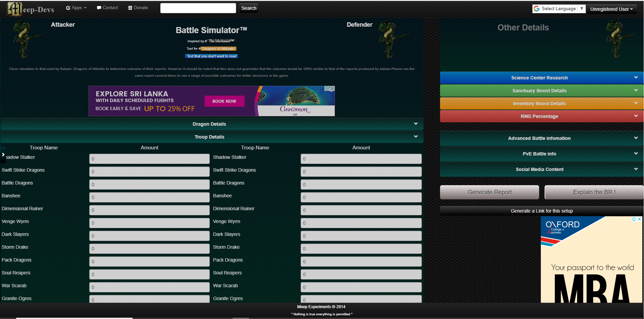This screenshot has height=319, width=644.
Task: Click attacker Storm Drake amount field
Action: [x=149, y=249]
